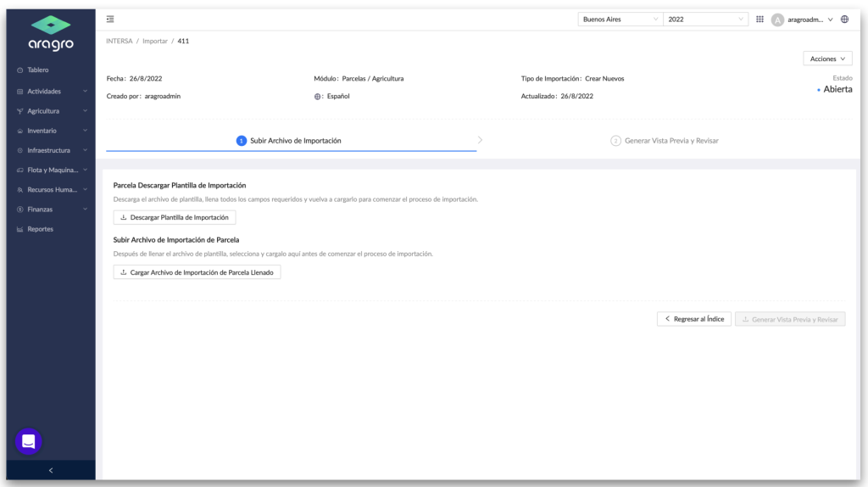Image resolution: width=868 pixels, height=487 pixels.
Task: Click step 1 circle icon
Action: pyautogui.click(x=242, y=141)
